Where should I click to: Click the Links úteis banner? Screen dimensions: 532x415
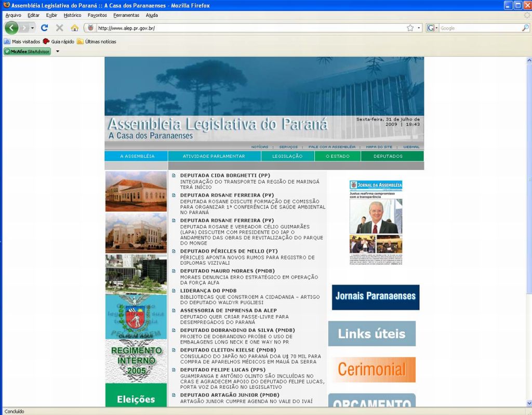tap(371, 333)
